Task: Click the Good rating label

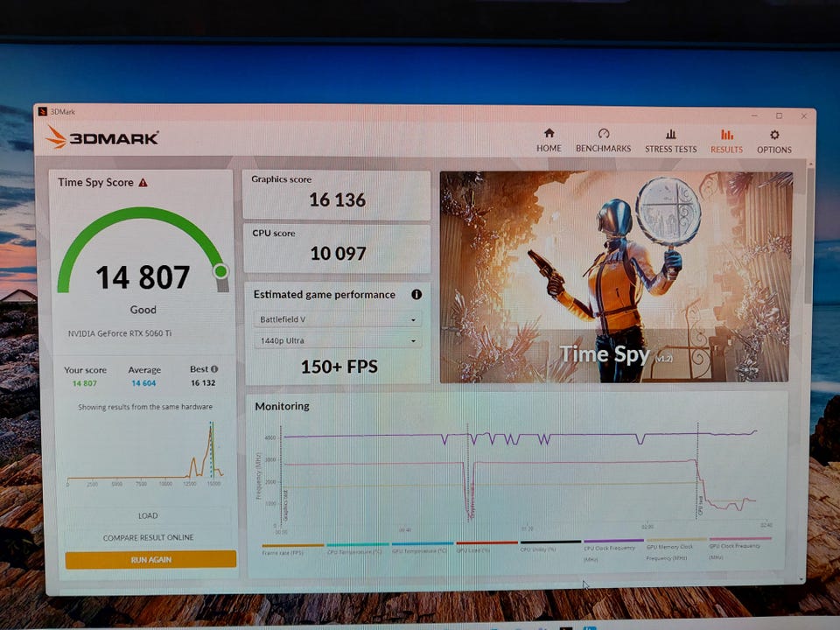Action: point(143,310)
